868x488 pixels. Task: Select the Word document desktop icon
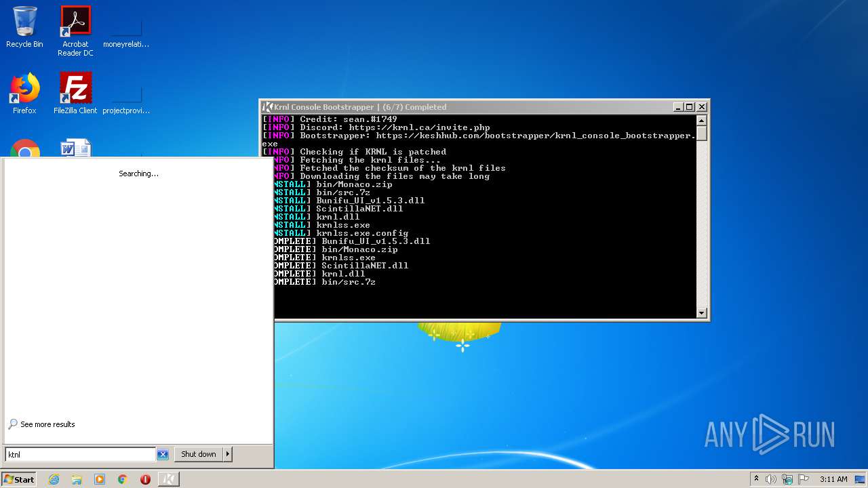tap(75, 148)
